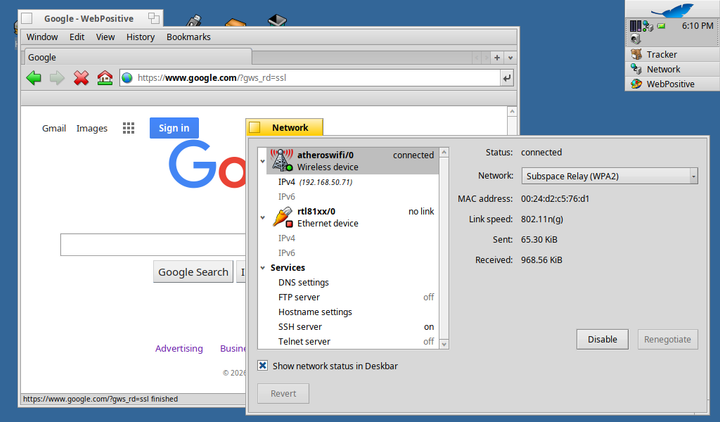Open the Bookmarks menu
720x422 pixels.
pos(188,37)
